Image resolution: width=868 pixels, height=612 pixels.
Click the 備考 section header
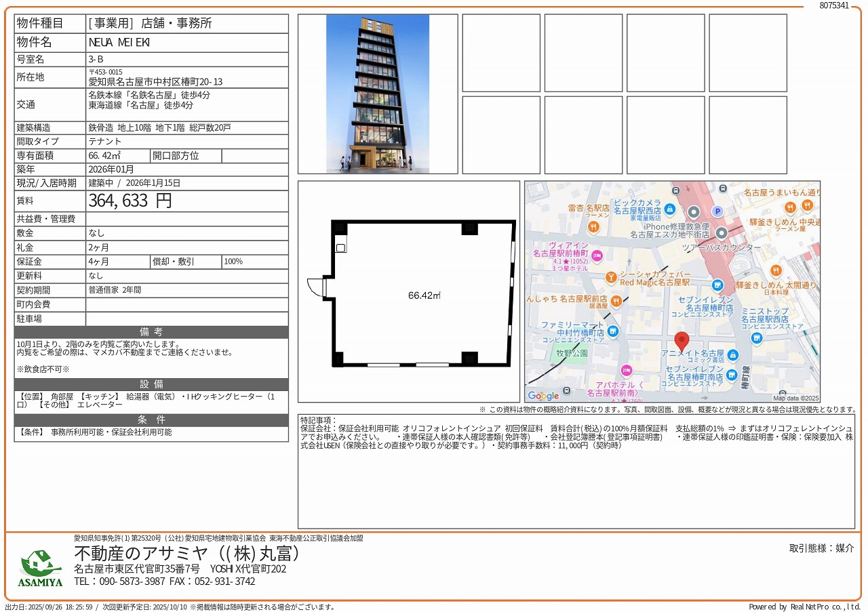click(x=151, y=332)
